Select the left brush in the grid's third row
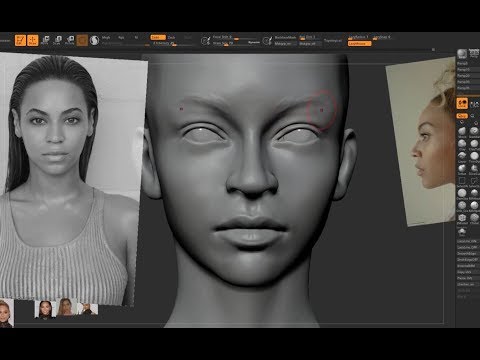 [x=462, y=156]
